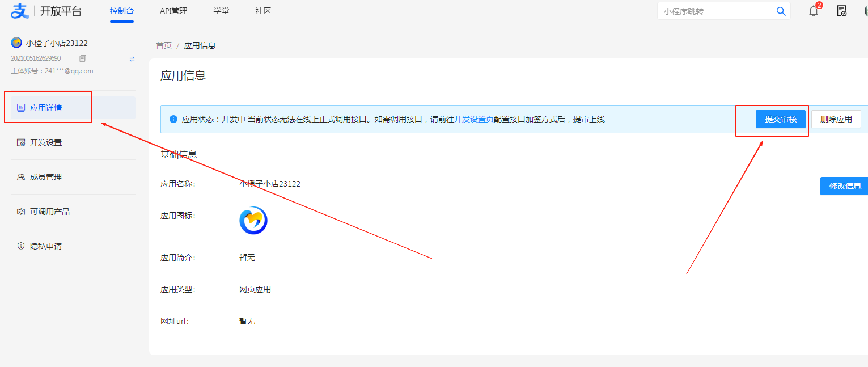The height and width of the screenshot is (367, 868).
Task: Click the 删除应用 button
Action: (836, 119)
